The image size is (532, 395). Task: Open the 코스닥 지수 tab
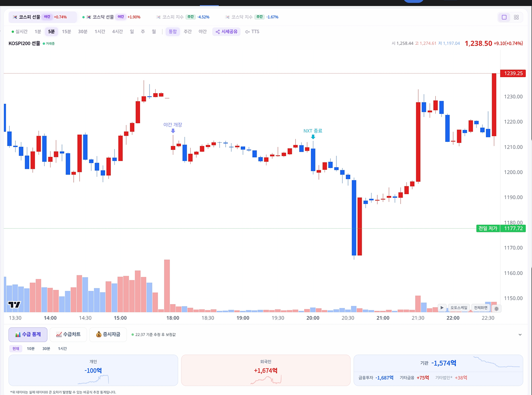click(x=251, y=17)
